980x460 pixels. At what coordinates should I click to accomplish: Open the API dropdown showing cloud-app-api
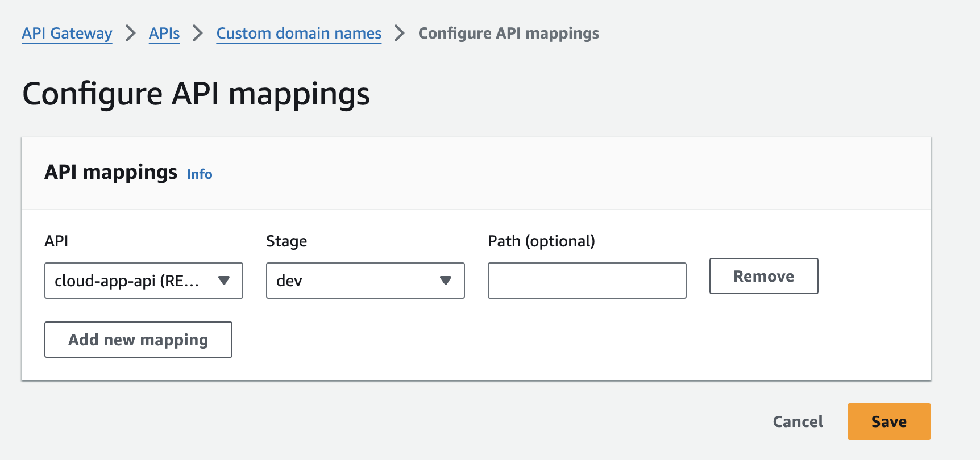pyautogui.click(x=144, y=281)
